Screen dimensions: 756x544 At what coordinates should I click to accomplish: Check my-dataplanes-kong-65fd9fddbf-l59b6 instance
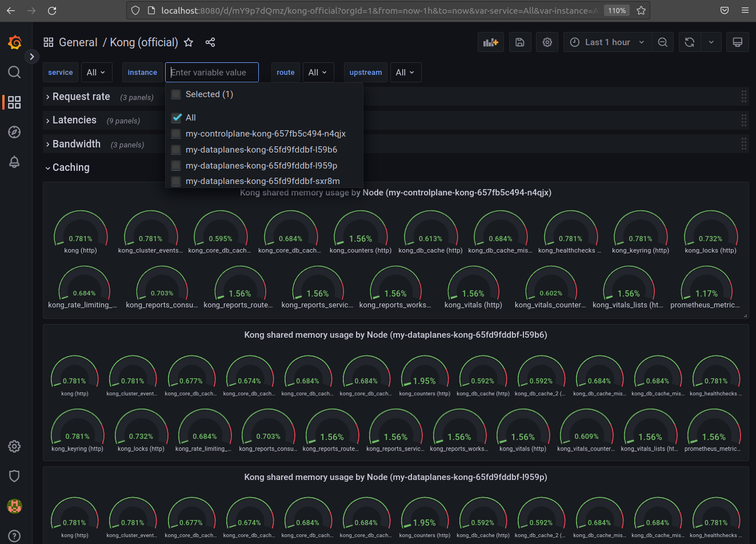176,150
